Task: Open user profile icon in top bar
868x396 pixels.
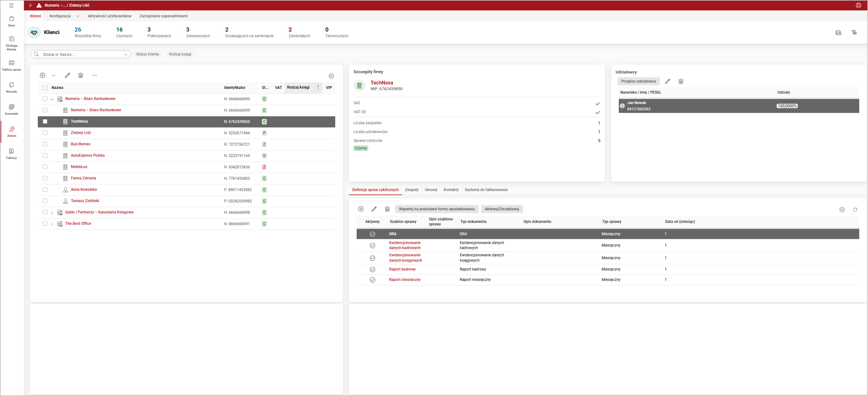Action: pyautogui.click(x=858, y=5)
